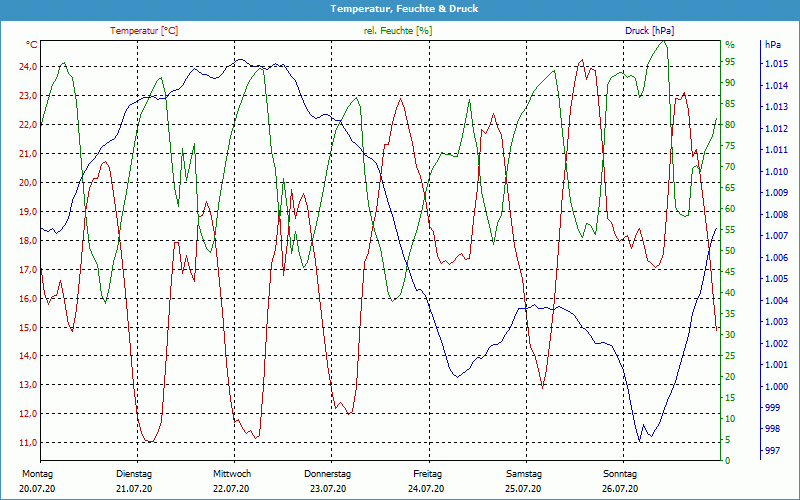The height and width of the screenshot is (500, 800).
Task: Click the '17,0' temperature axis value
Action: point(28,269)
